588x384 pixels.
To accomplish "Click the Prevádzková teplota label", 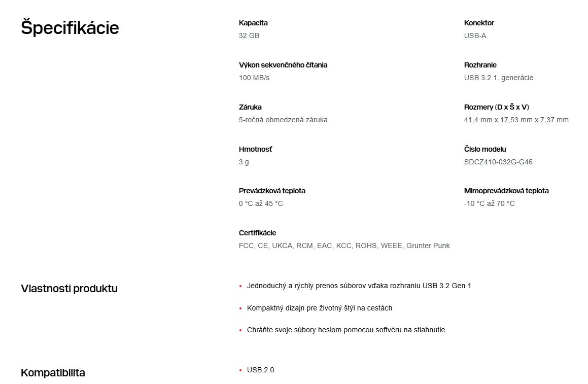I will tap(272, 191).
